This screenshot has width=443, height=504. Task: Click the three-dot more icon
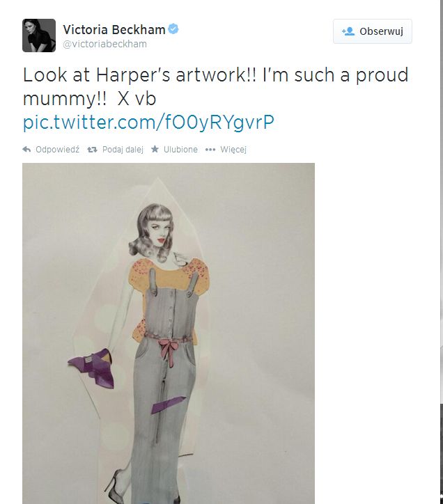[x=210, y=149]
